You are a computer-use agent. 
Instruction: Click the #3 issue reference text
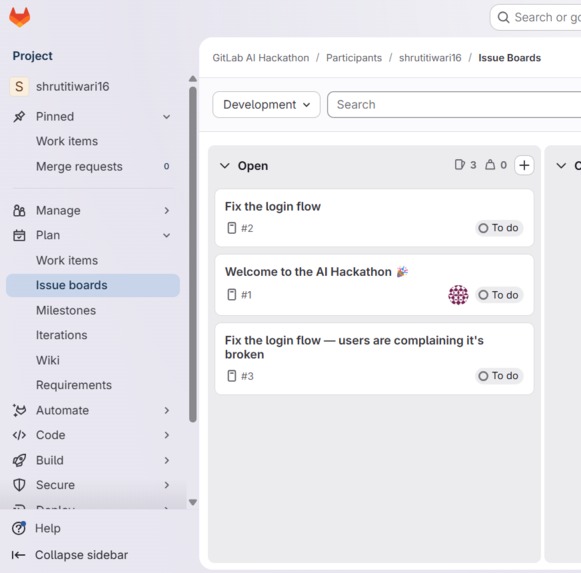(247, 376)
